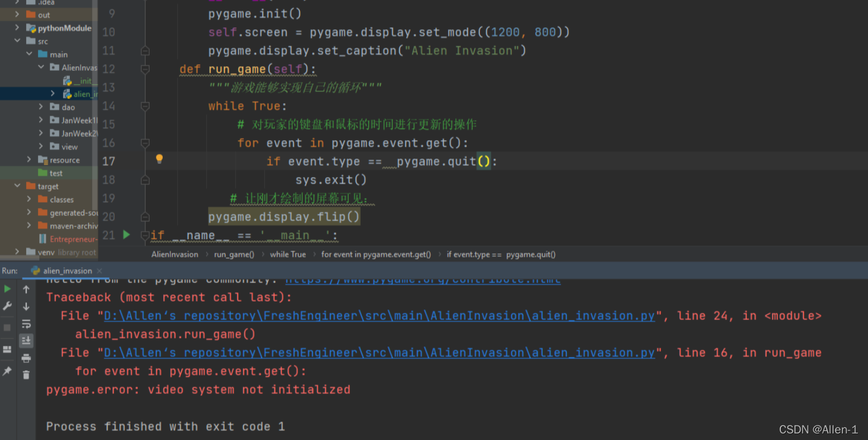
Task: Select the pythonModule folder icon
Action: pos(30,27)
